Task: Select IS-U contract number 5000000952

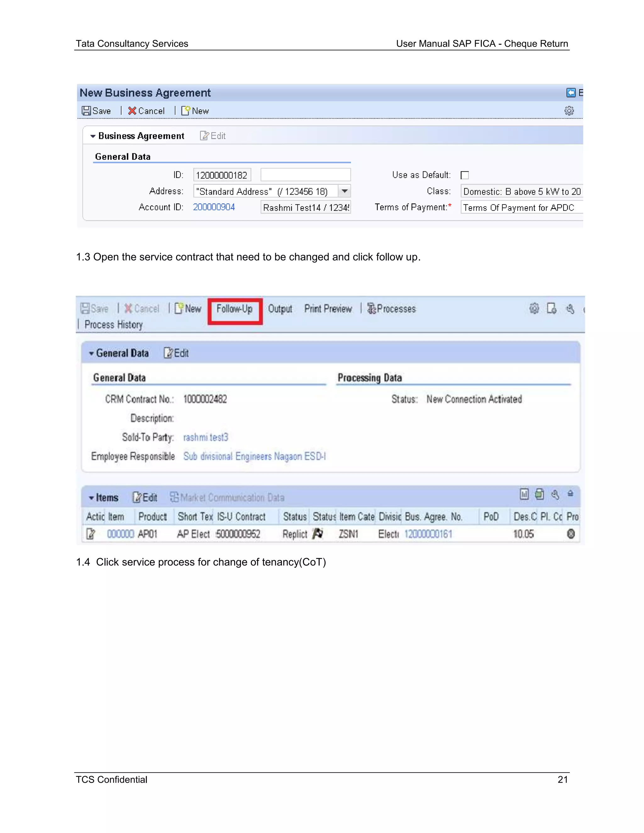Action: (x=238, y=534)
